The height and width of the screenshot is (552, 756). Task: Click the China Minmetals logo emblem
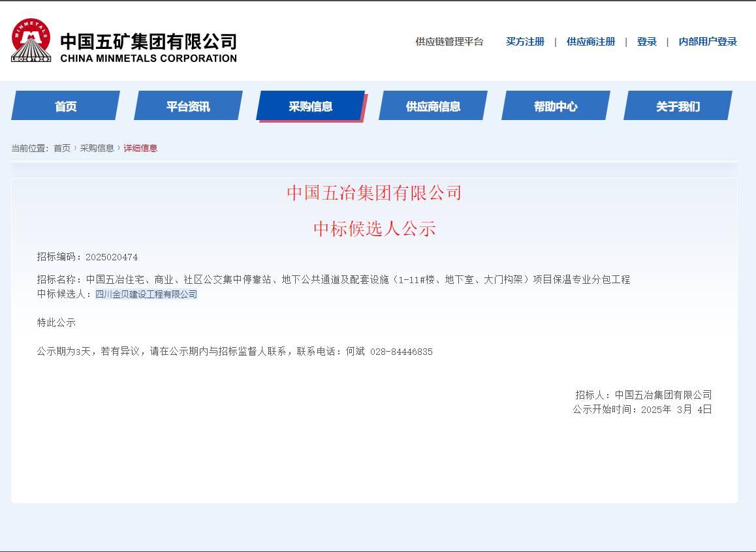point(31,41)
